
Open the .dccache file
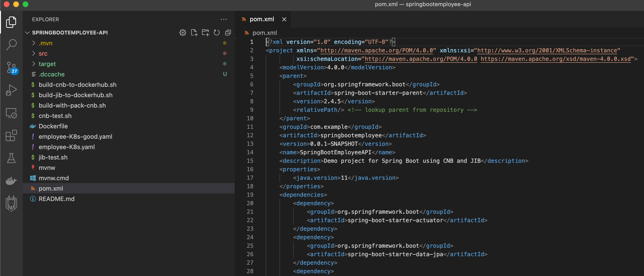[x=128, y=74]
